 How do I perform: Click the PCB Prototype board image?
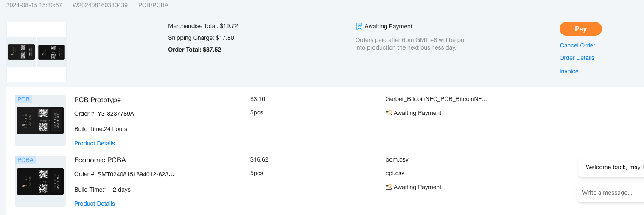[40, 120]
